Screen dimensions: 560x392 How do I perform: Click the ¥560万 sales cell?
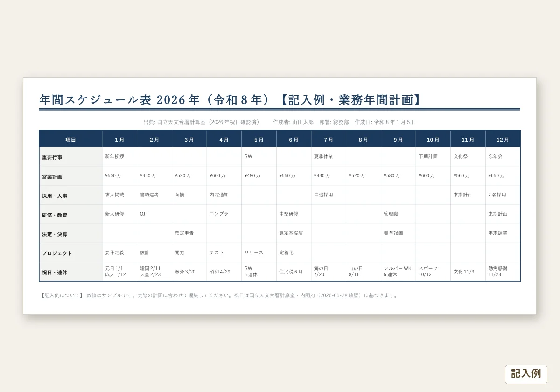pyautogui.click(x=468, y=176)
